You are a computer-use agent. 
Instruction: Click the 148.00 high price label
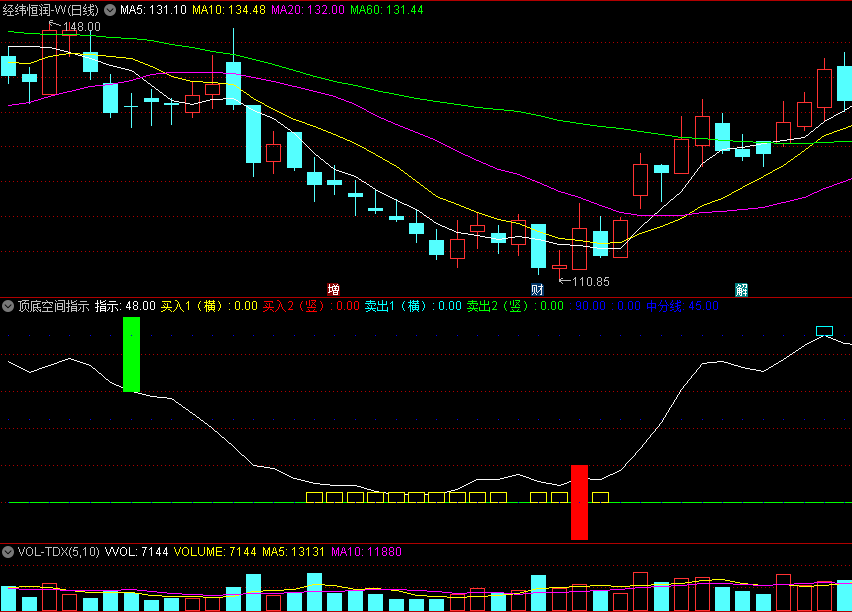click(x=82, y=27)
